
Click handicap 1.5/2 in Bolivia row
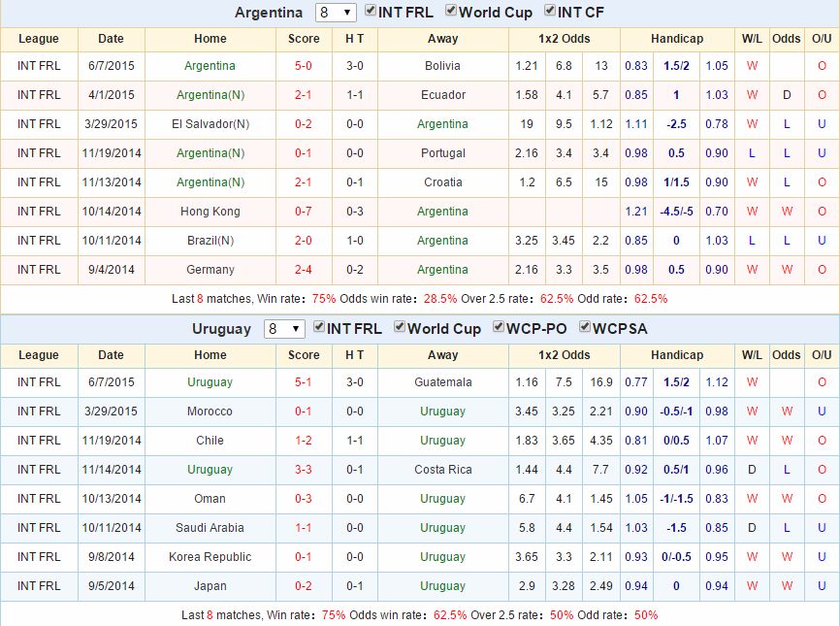tap(676, 66)
